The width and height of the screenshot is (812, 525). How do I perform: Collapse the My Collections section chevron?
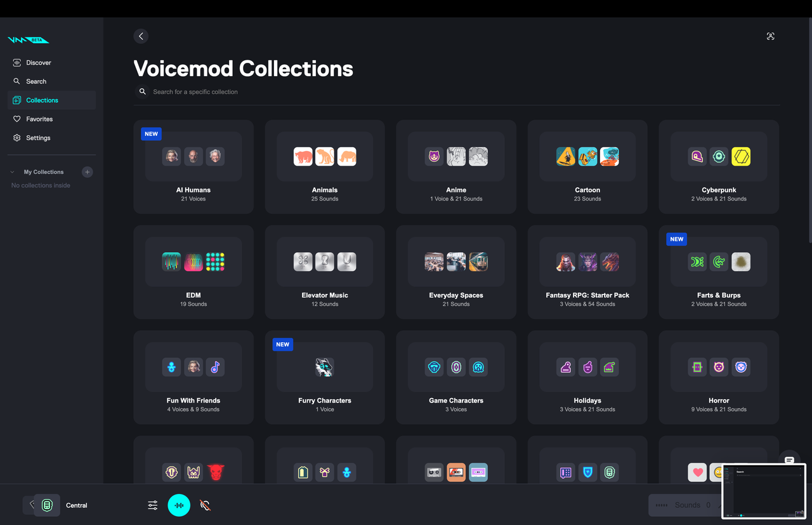[x=13, y=172]
